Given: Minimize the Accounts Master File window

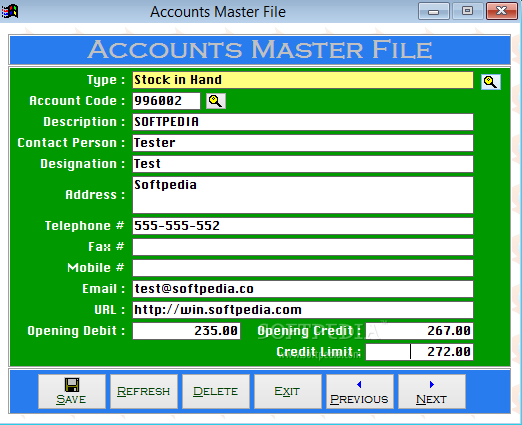Looking at the screenshot, I should [x=434, y=12].
